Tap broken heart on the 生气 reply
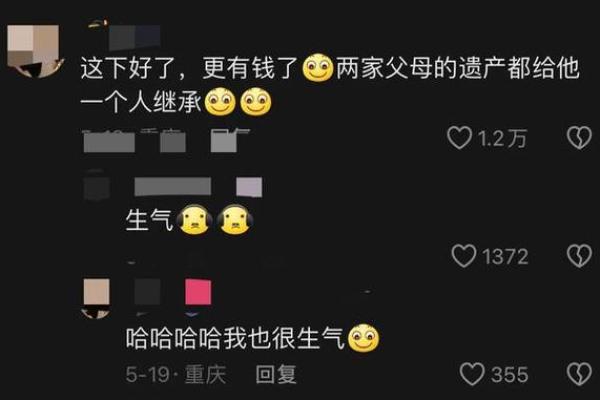The image size is (600, 400). (x=579, y=256)
